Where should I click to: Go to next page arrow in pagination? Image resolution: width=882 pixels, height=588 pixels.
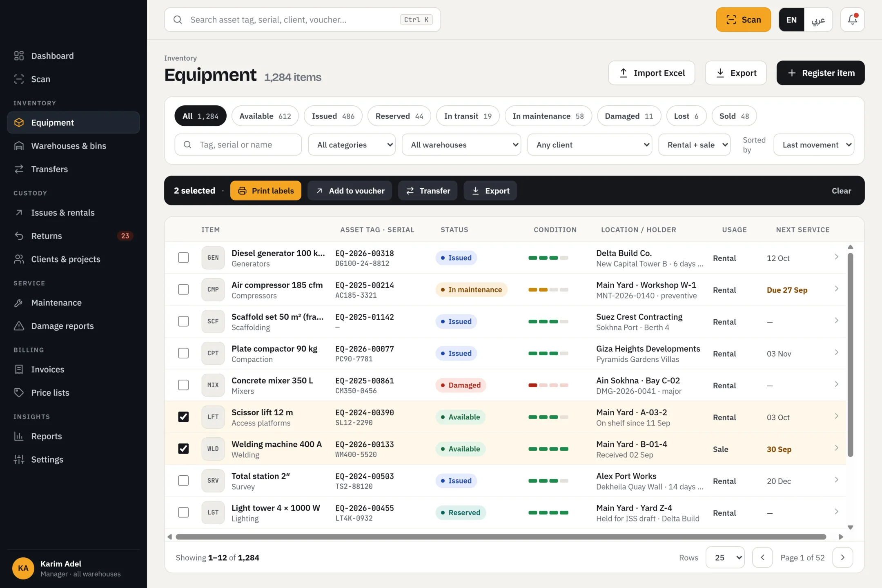tap(842, 557)
